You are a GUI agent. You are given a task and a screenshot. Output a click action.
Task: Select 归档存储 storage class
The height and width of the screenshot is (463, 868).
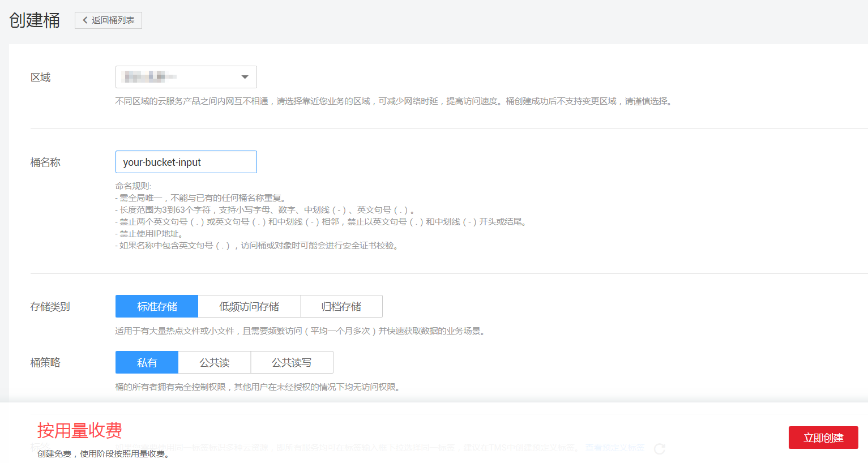point(341,306)
